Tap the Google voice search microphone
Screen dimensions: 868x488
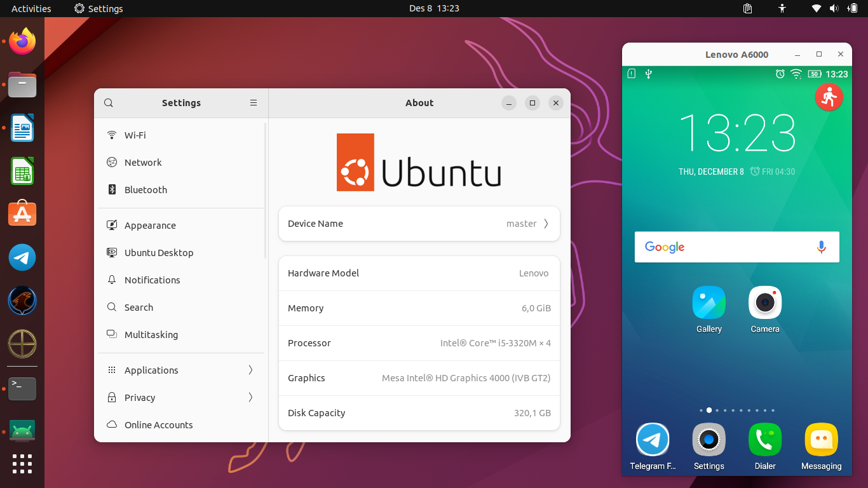pos(821,247)
